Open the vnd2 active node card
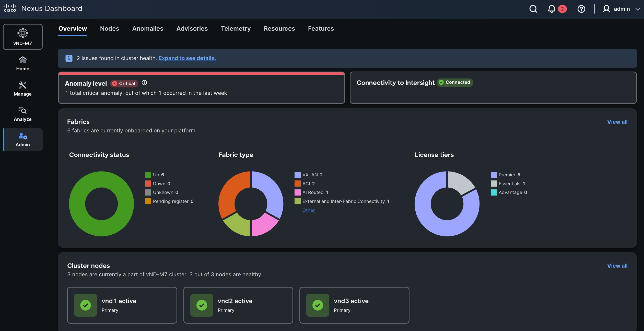The image size is (644, 331). tap(238, 305)
